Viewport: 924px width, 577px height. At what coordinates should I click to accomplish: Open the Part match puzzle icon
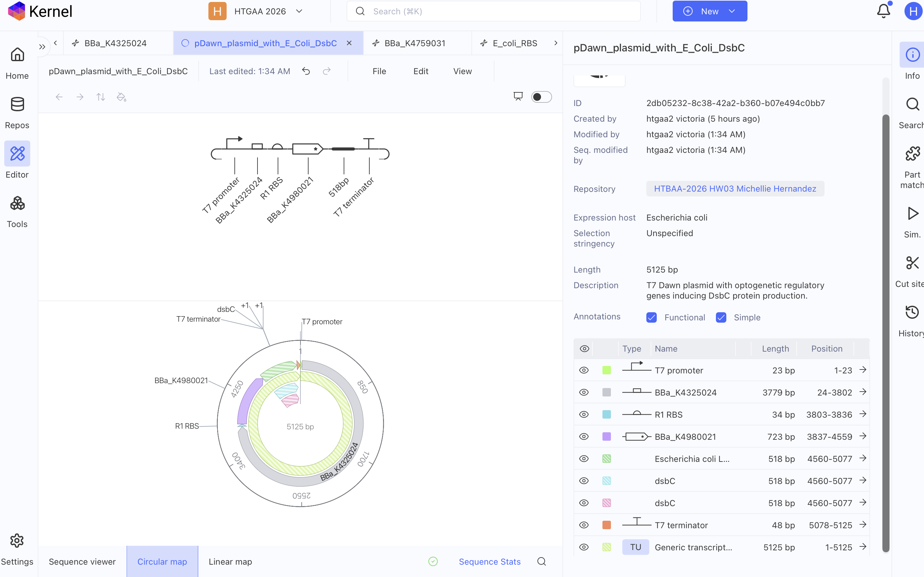pos(912,154)
